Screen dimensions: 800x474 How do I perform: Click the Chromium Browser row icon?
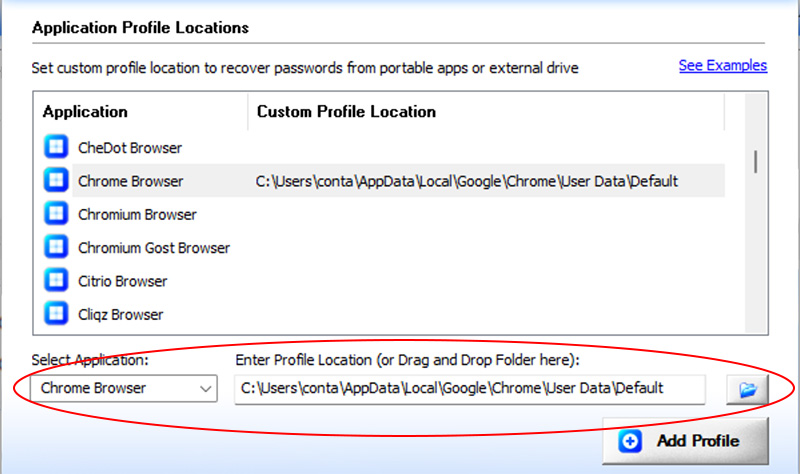pos(56,213)
